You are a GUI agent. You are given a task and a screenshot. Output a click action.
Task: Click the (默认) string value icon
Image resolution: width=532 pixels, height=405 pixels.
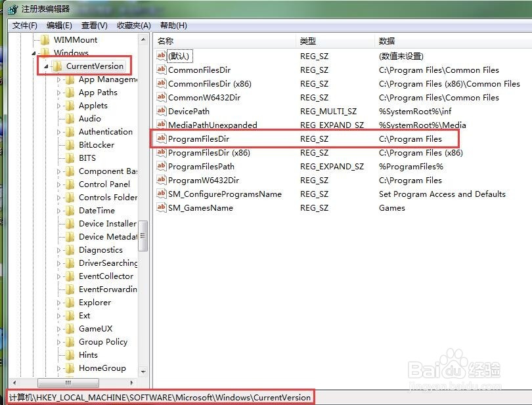click(161, 55)
